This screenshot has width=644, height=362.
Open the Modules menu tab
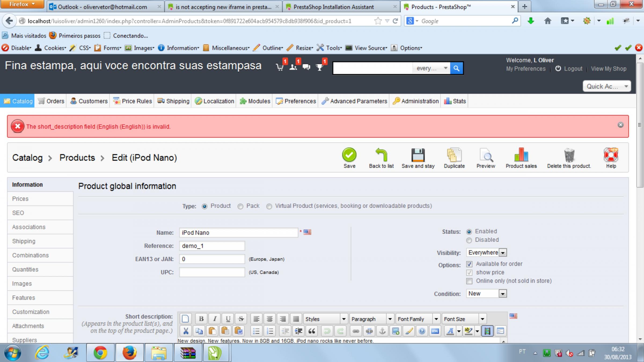[x=255, y=101]
